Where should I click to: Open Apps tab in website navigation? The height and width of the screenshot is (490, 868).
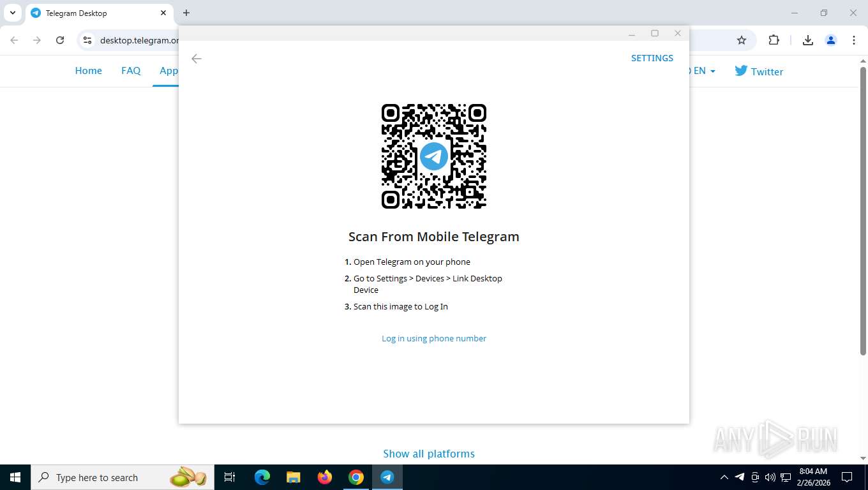[x=168, y=71]
